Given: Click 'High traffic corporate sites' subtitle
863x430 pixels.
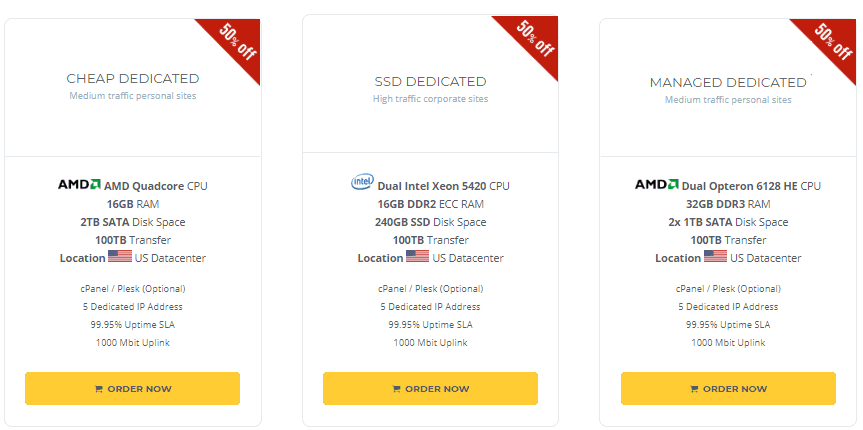Looking at the screenshot, I should (x=430, y=99).
